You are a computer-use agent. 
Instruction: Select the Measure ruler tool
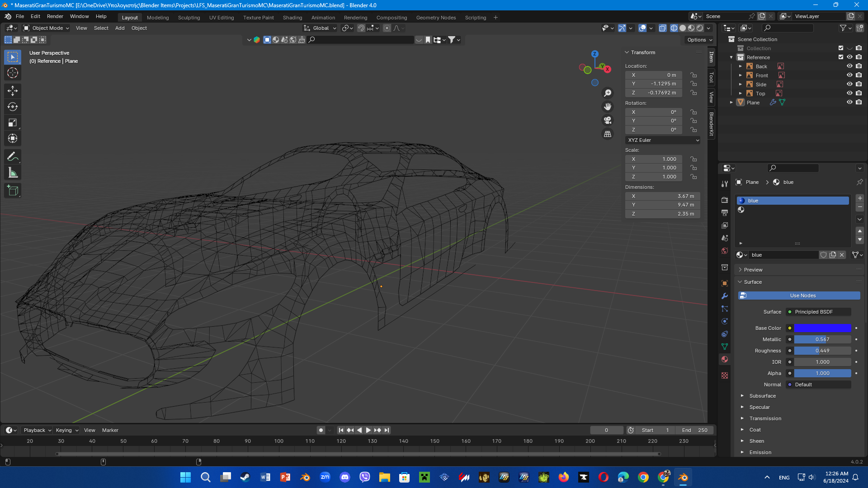click(x=13, y=173)
